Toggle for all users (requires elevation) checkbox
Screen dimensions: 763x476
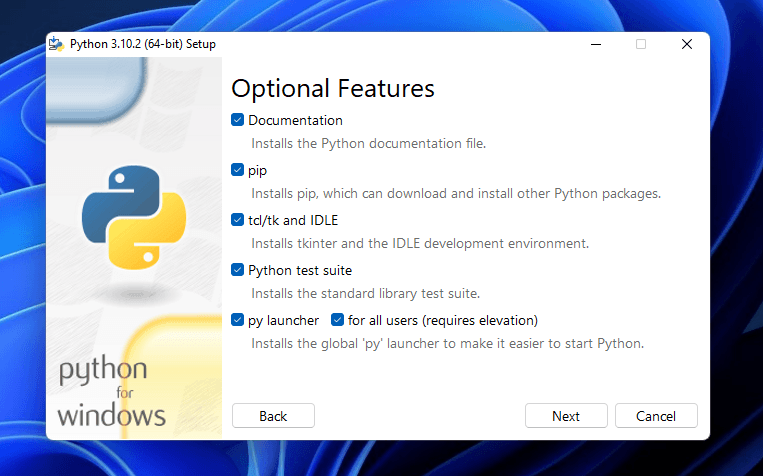click(337, 320)
